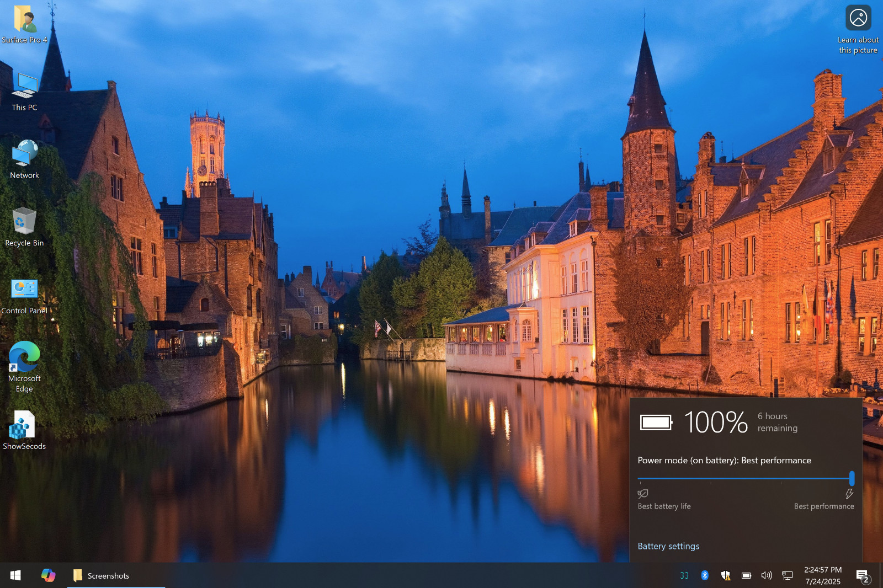Click the power mode slider track
The height and width of the screenshot is (588, 883).
(x=745, y=479)
